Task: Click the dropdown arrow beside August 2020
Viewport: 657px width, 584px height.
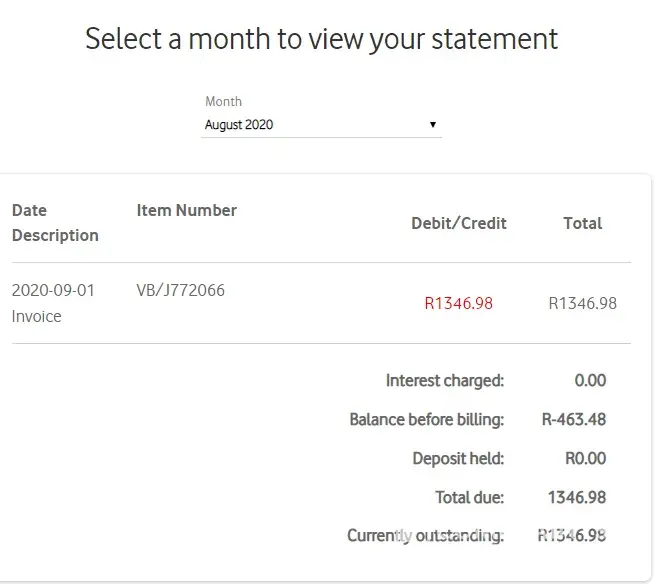Action: [433, 125]
